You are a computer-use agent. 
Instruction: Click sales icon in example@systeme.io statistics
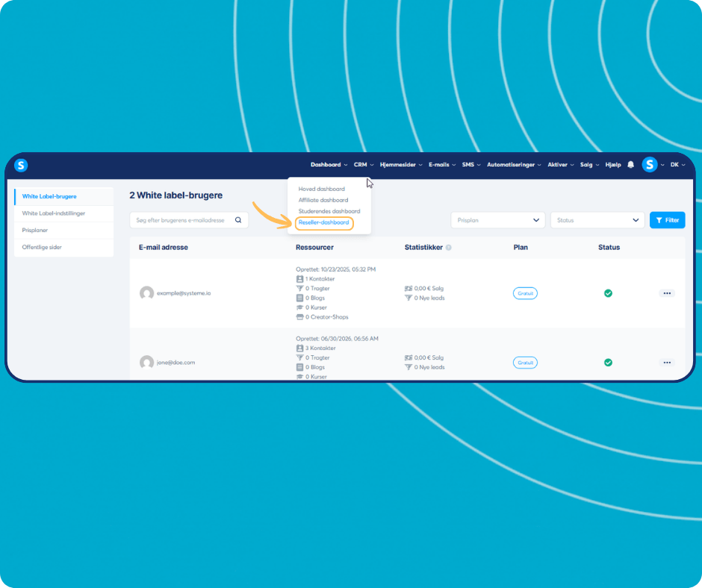[409, 288]
